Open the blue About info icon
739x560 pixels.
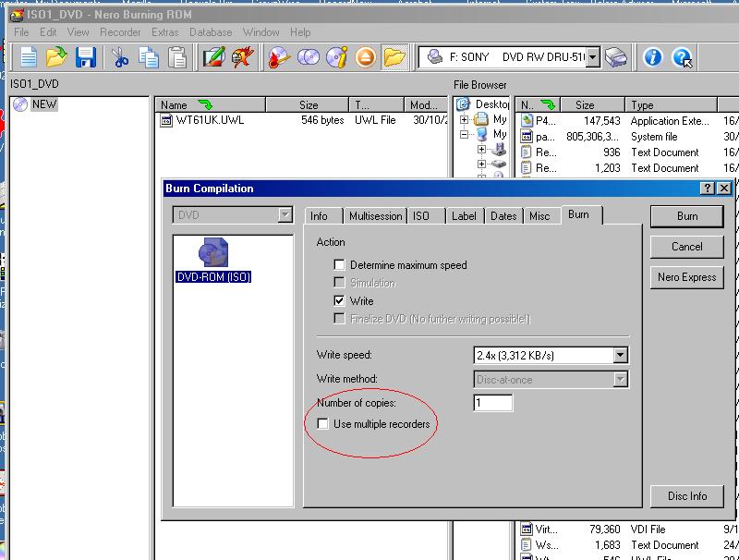[x=653, y=57]
